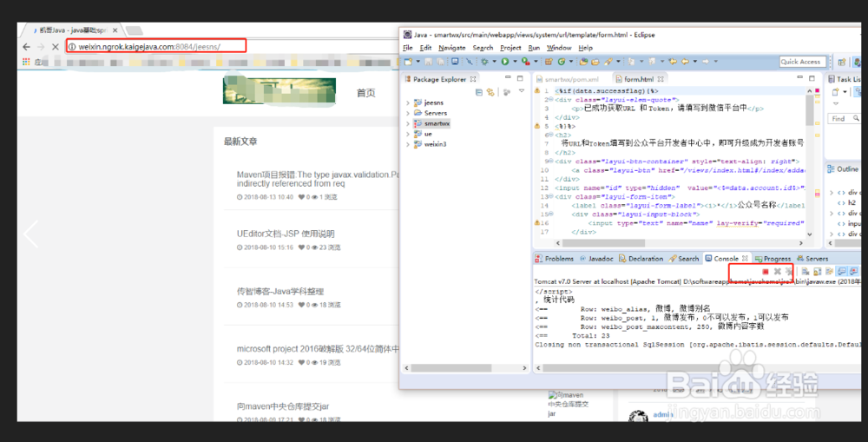
Task: Expand the smartwx project
Action: [x=408, y=123]
